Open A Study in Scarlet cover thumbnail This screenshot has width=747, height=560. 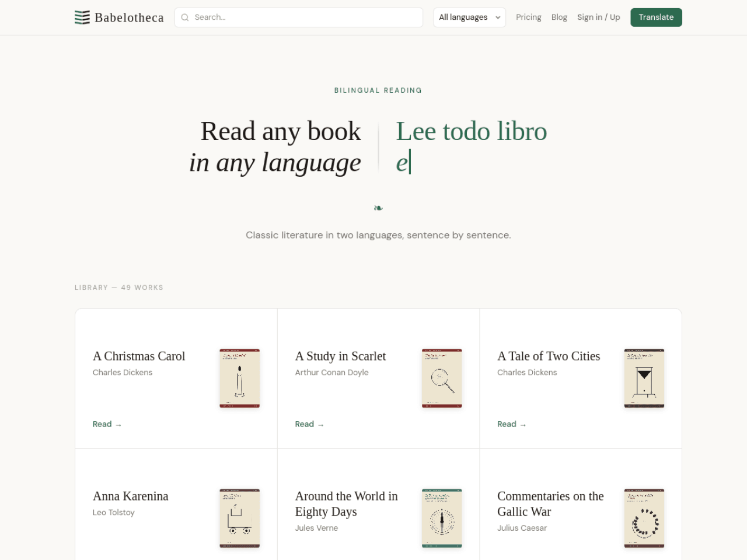pyautogui.click(x=442, y=378)
